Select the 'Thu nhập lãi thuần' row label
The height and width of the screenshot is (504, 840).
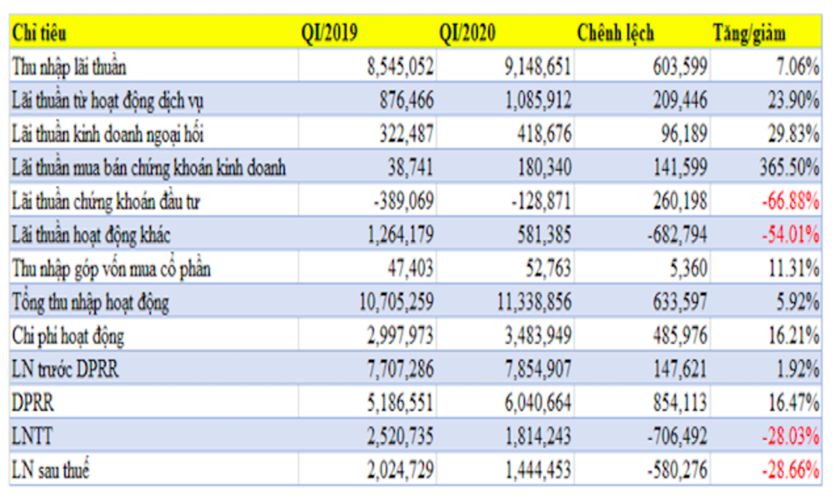click(69, 67)
